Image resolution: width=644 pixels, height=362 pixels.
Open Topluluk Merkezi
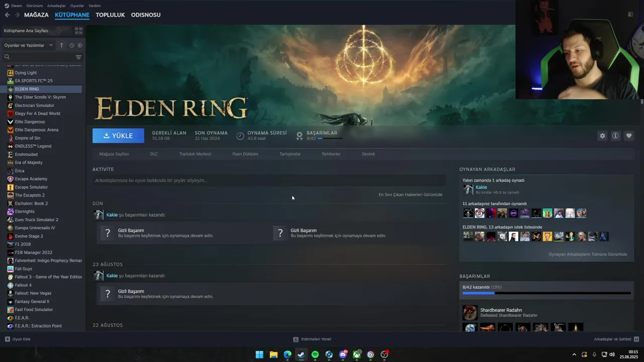[195, 154]
